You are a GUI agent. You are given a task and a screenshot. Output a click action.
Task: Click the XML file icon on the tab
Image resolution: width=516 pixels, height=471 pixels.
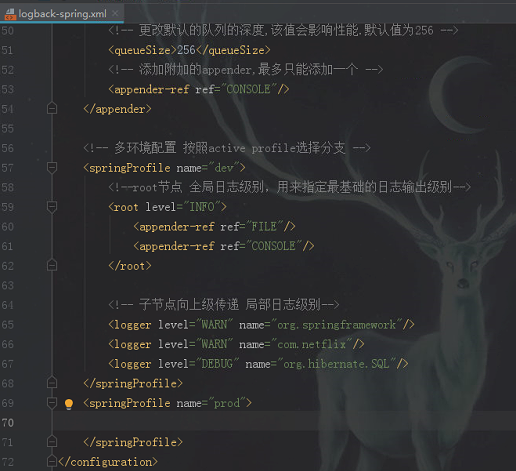pos(10,14)
